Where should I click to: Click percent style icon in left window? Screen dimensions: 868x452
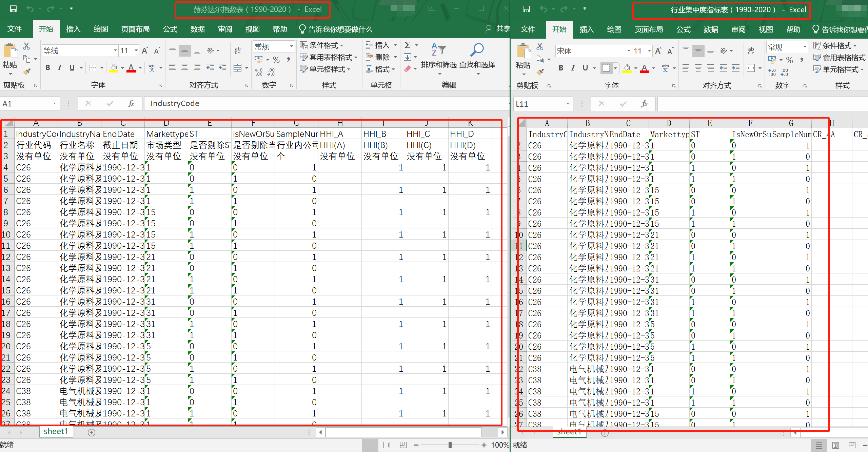(276, 60)
